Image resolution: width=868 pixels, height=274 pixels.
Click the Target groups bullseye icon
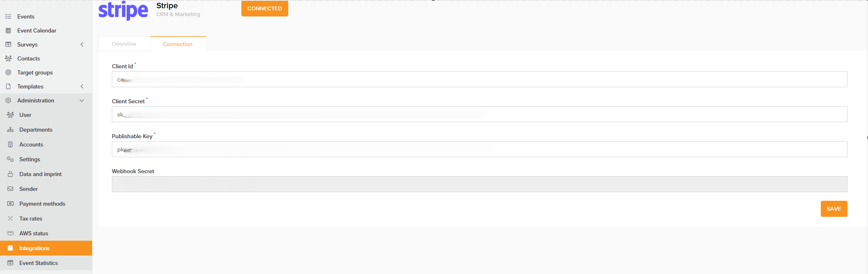(x=8, y=72)
